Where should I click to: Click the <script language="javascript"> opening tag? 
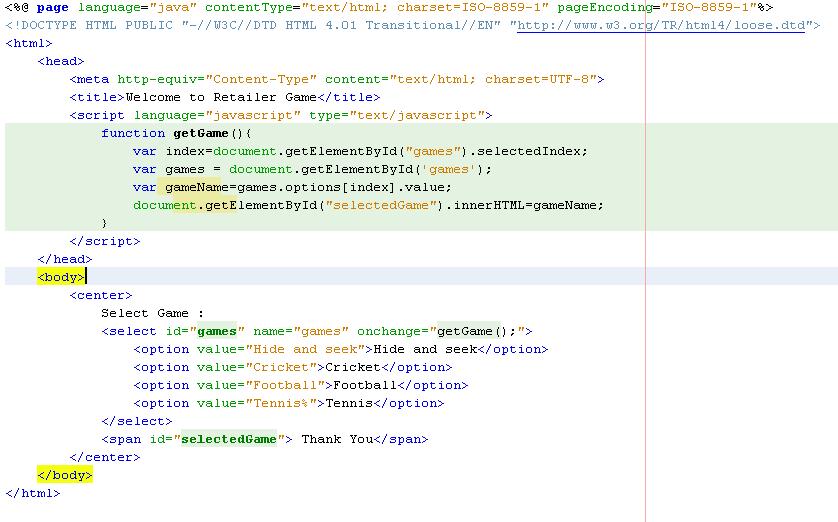(281, 115)
